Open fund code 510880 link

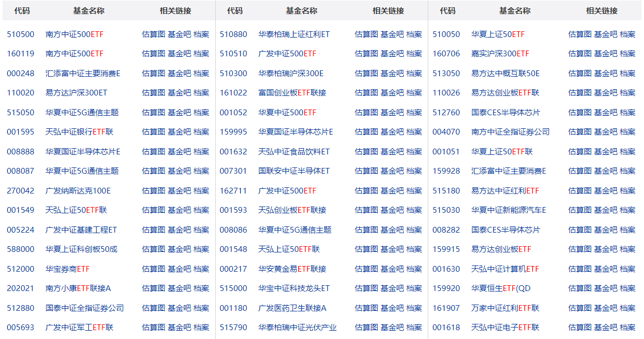[233, 34]
